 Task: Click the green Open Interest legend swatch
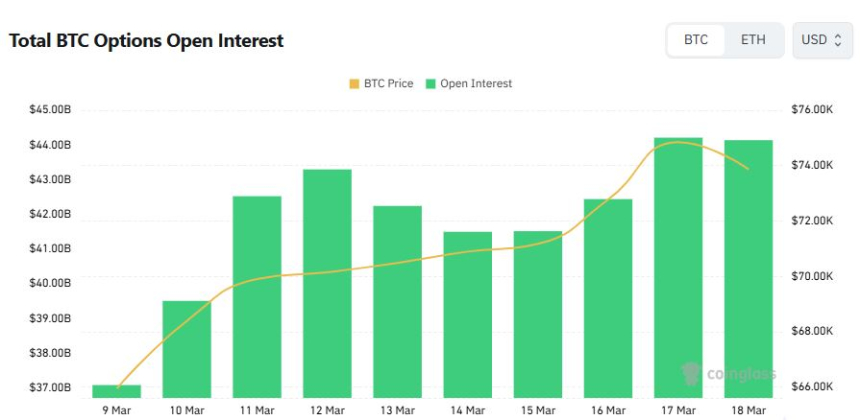[431, 84]
